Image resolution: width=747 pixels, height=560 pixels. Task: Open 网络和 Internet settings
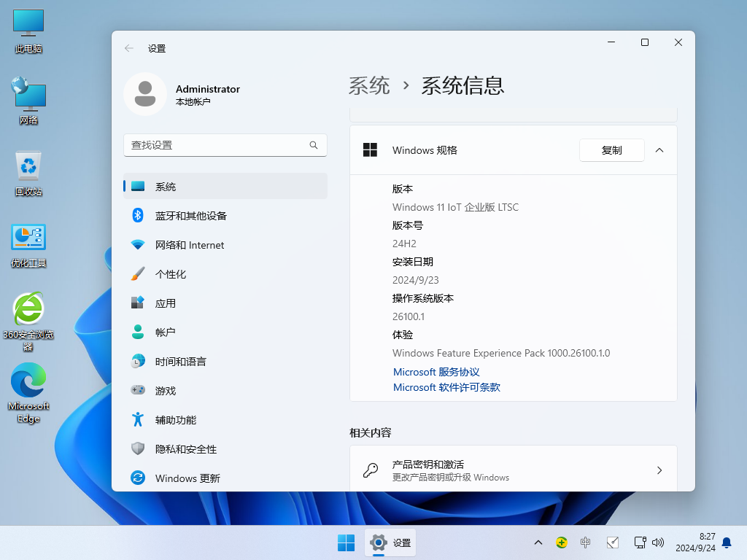225,245
